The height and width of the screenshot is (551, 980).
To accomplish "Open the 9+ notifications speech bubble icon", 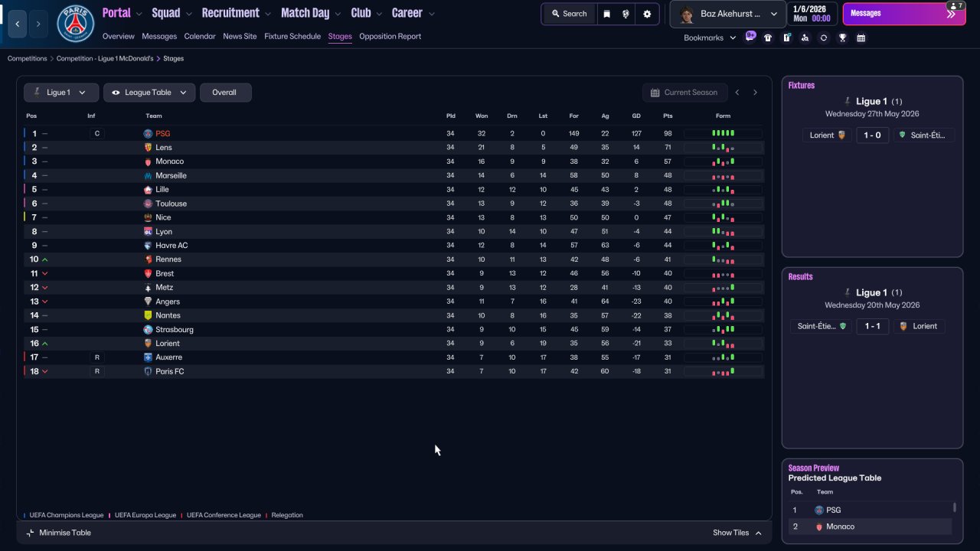I will (x=750, y=36).
